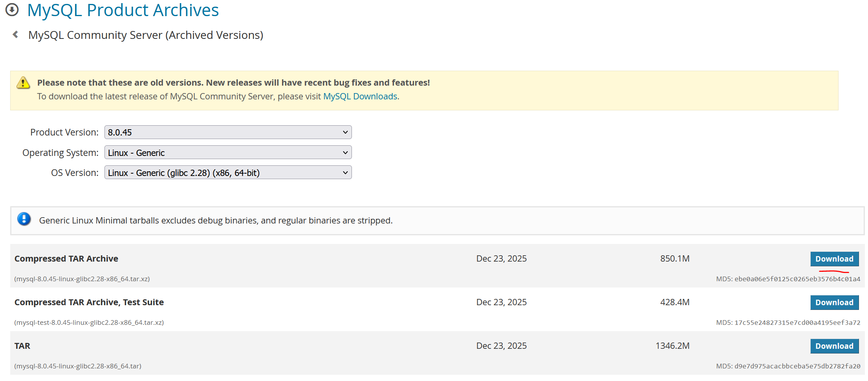Click filename mysql-8.0.45-linux-glibc2.28-x86_64.tar

(x=78, y=366)
